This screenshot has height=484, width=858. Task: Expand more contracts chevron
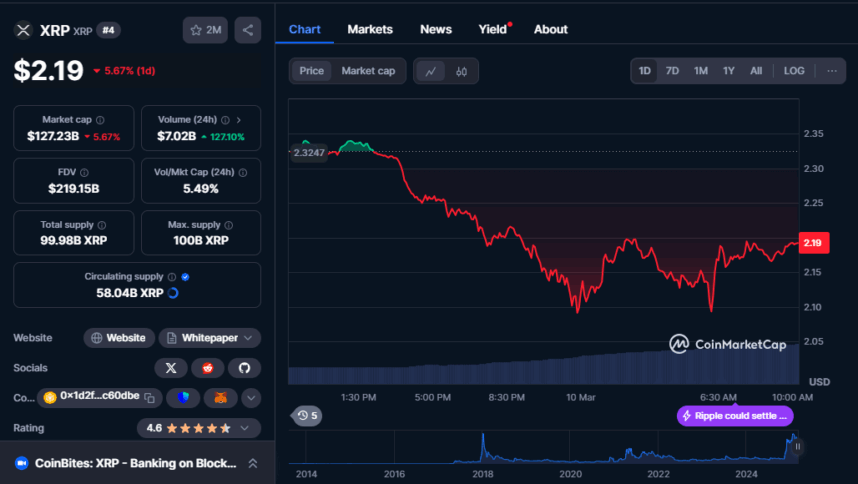pos(251,398)
